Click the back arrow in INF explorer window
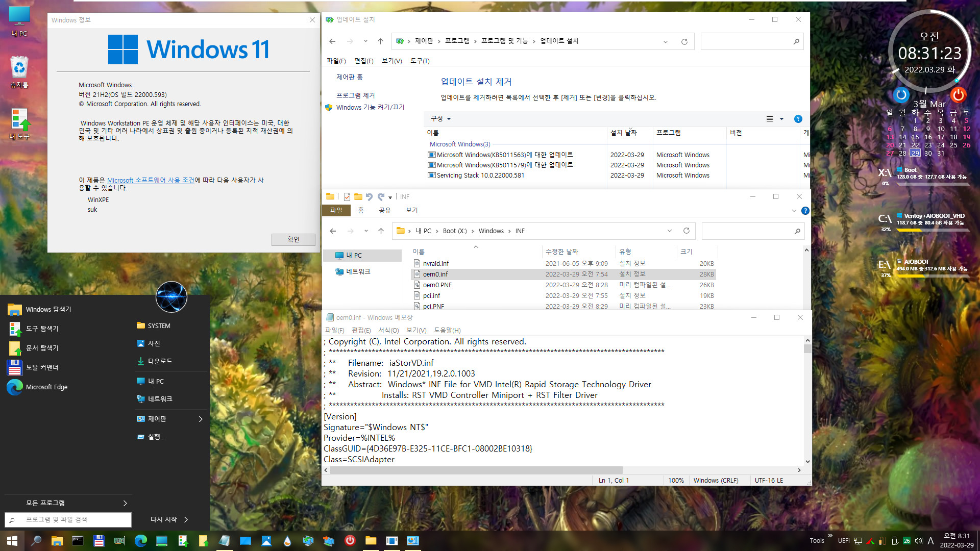Viewport: 980px width, 551px height. (333, 231)
